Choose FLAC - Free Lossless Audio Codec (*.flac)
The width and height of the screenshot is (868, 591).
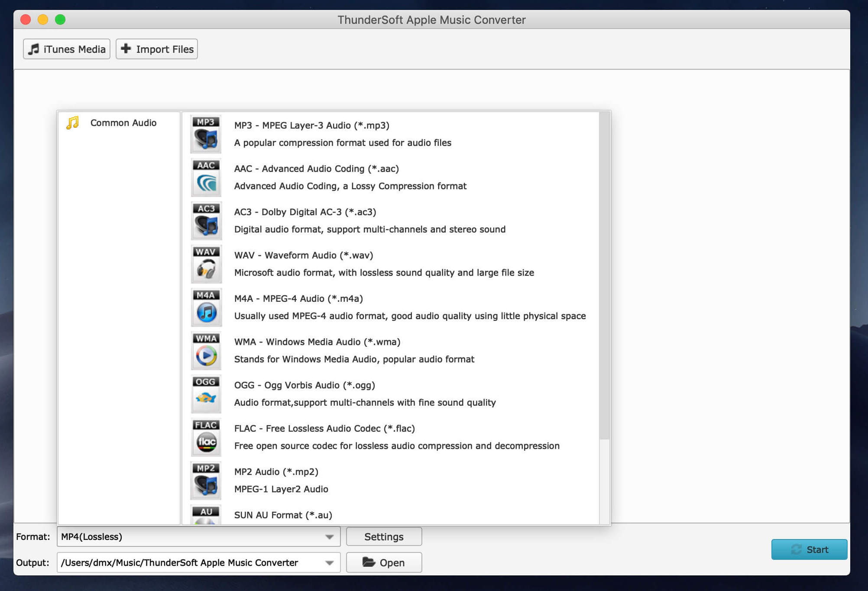(325, 428)
